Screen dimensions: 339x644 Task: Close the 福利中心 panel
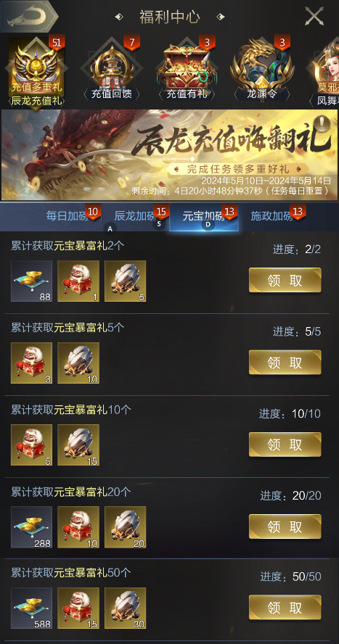314,17
